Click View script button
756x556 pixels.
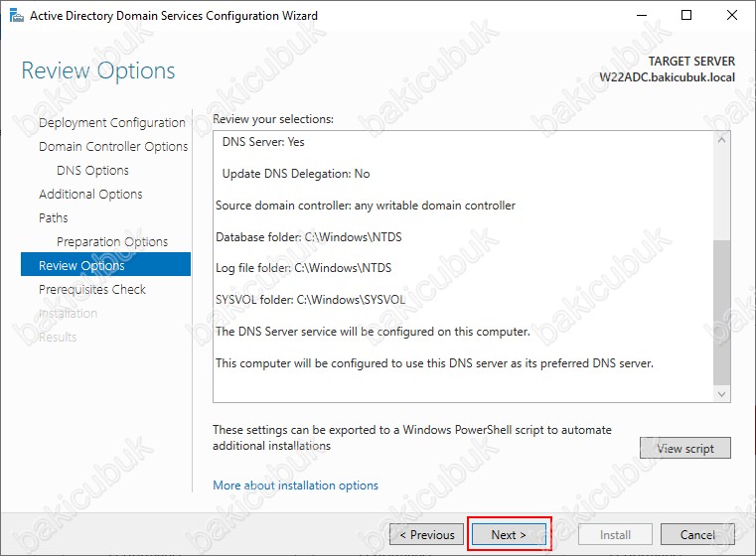click(x=685, y=448)
